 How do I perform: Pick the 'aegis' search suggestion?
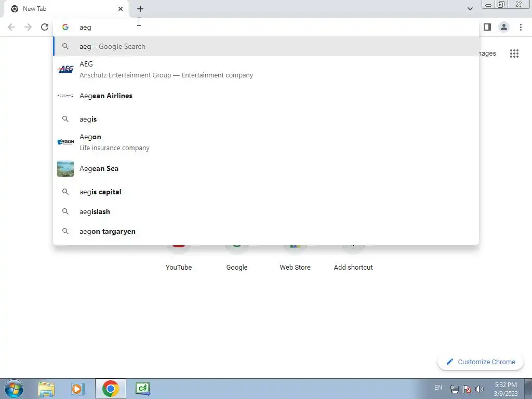pos(266,119)
